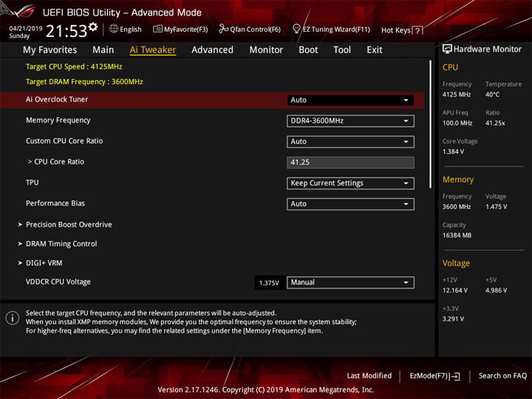Open the Ai Overclock Tuner dropdown
The width and height of the screenshot is (532, 399).
click(x=350, y=100)
